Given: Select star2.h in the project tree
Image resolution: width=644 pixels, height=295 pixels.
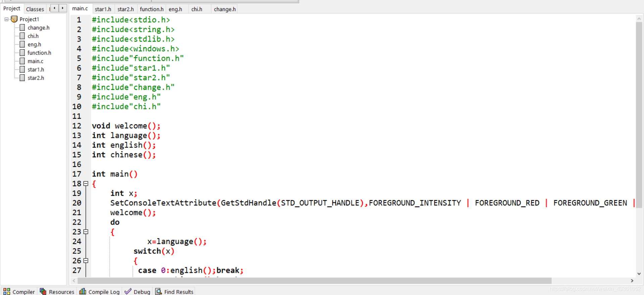Looking at the screenshot, I should (x=36, y=78).
